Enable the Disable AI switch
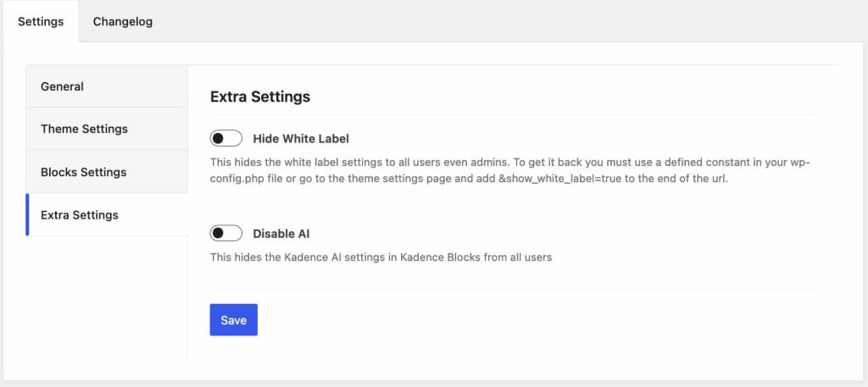 225,234
